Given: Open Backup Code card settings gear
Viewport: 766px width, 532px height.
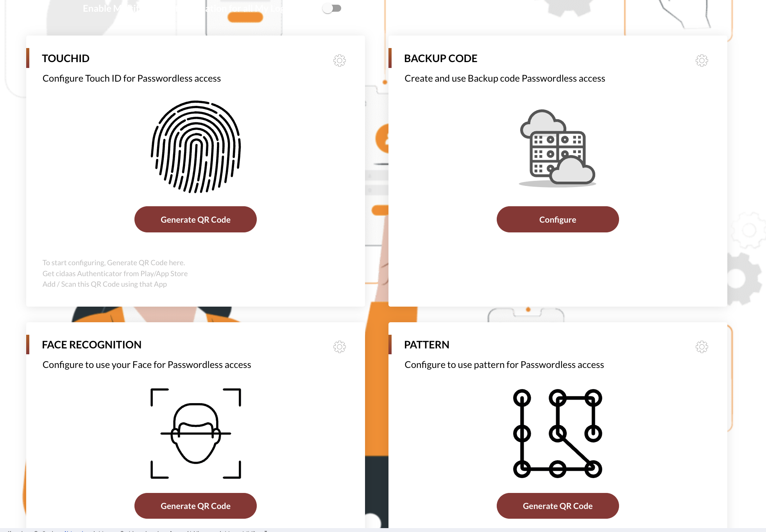Looking at the screenshot, I should click(x=702, y=60).
